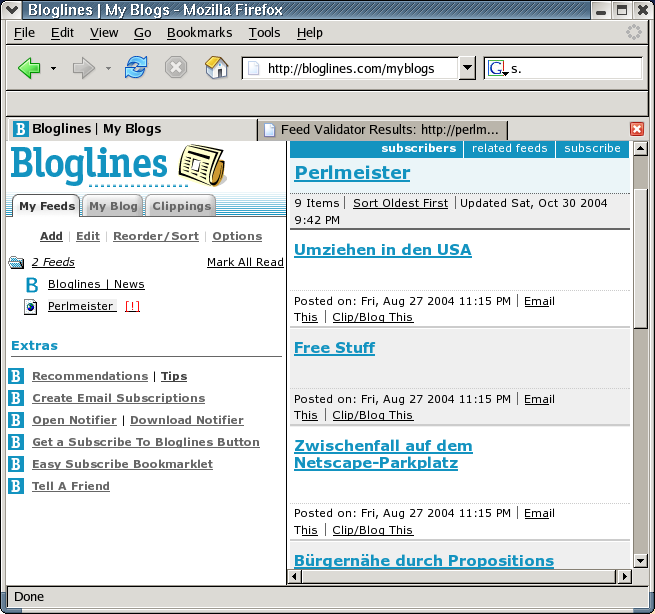Screen dimensions: 655x614
Task: Open the Bookmarks menu
Action: [x=199, y=33]
